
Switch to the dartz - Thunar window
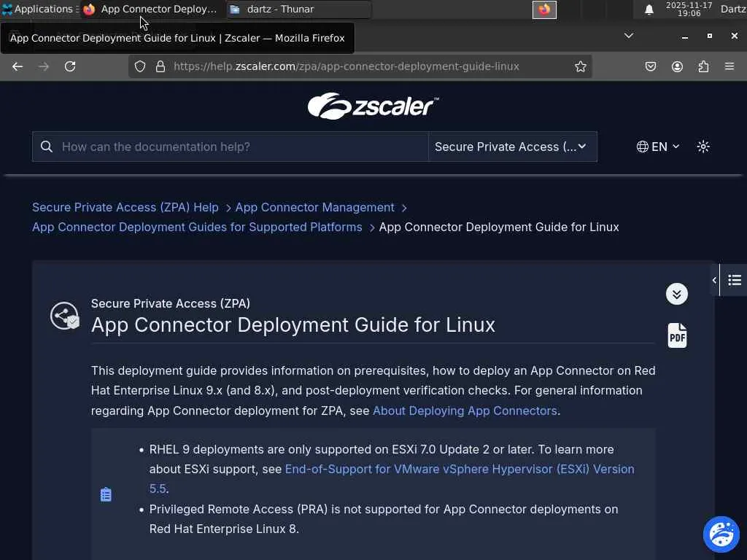coord(298,9)
